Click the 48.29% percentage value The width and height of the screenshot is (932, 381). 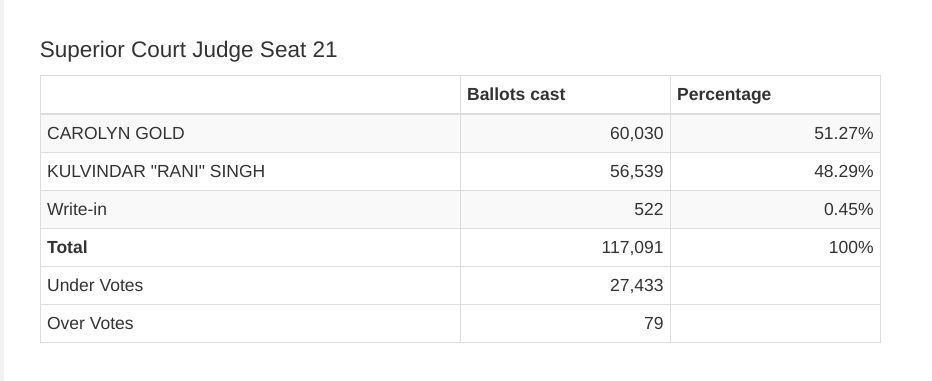click(x=843, y=171)
